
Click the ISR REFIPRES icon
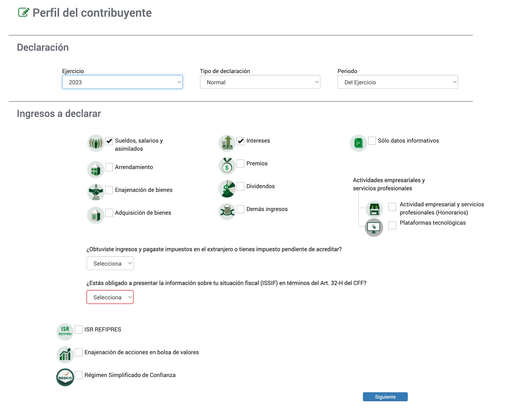(x=65, y=332)
